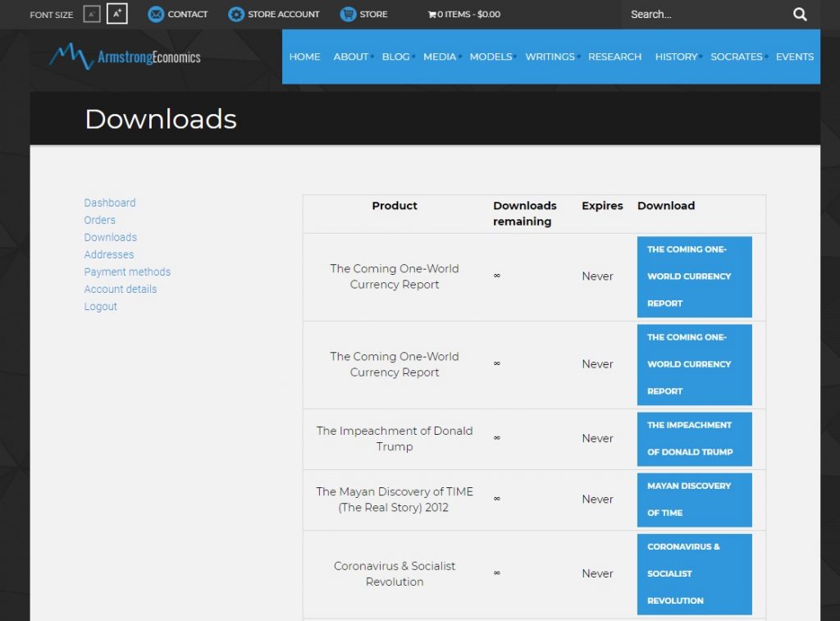Open the Account details link
Viewport: 840px width, 621px height.
pyautogui.click(x=121, y=289)
